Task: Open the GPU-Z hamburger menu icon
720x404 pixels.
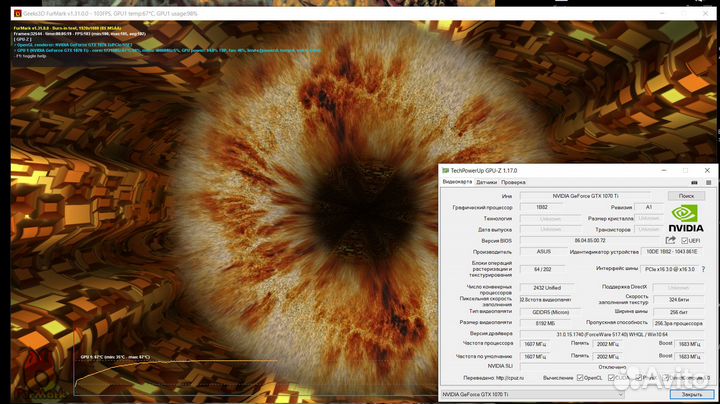Action: click(709, 182)
